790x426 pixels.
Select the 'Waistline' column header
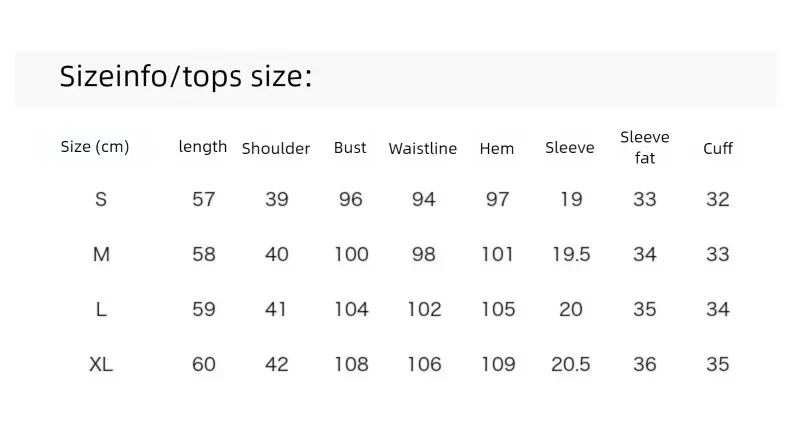[423, 149]
